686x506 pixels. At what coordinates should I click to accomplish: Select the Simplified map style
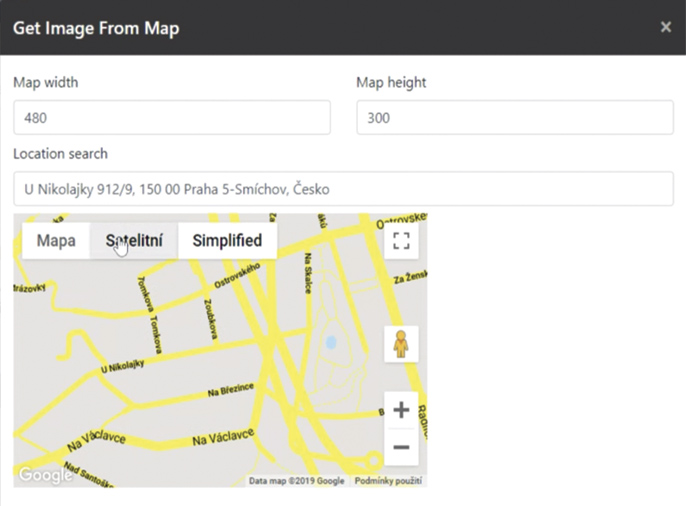tap(227, 240)
